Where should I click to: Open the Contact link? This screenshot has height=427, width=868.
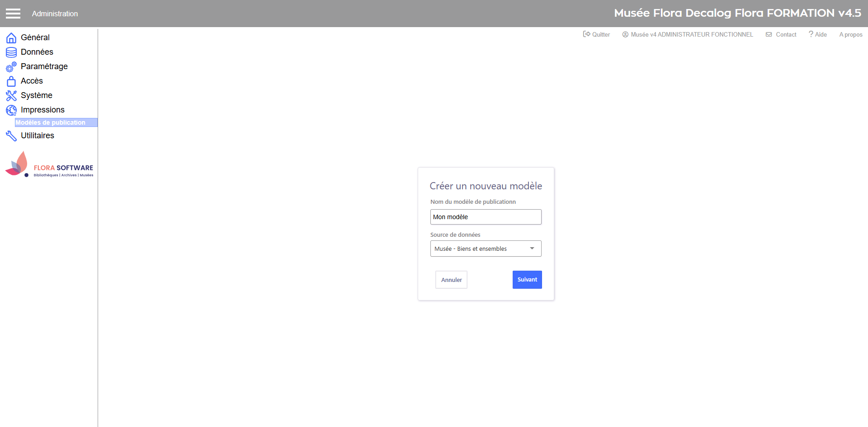pyautogui.click(x=781, y=34)
